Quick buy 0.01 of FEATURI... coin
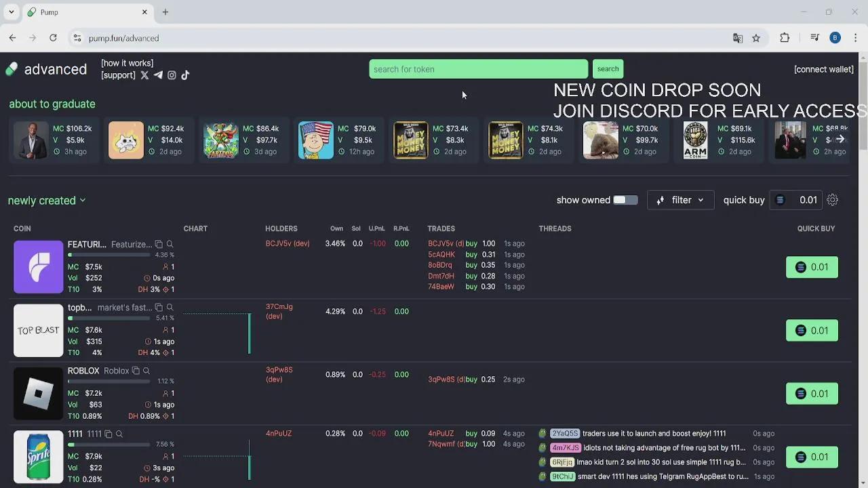Image resolution: width=868 pixels, height=488 pixels. [812, 267]
